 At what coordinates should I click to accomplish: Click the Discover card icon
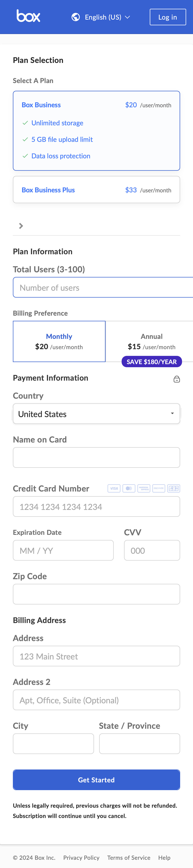pos(158,488)
